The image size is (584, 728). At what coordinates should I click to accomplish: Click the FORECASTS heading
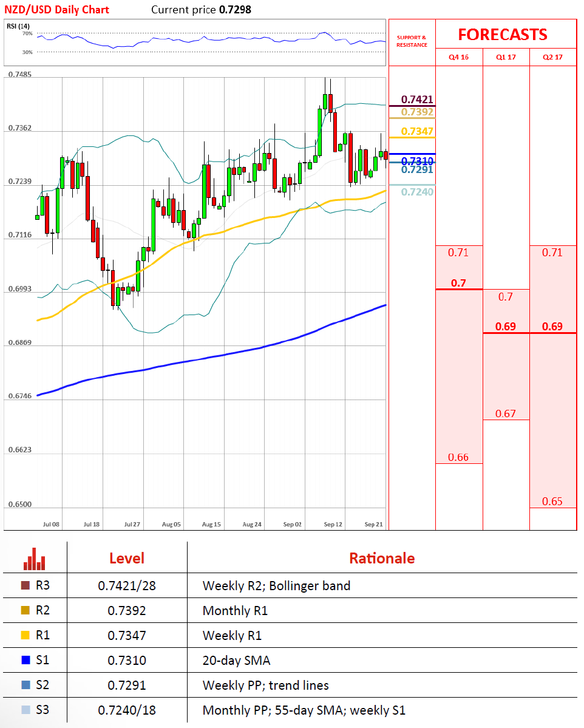(x=503, y=35)
